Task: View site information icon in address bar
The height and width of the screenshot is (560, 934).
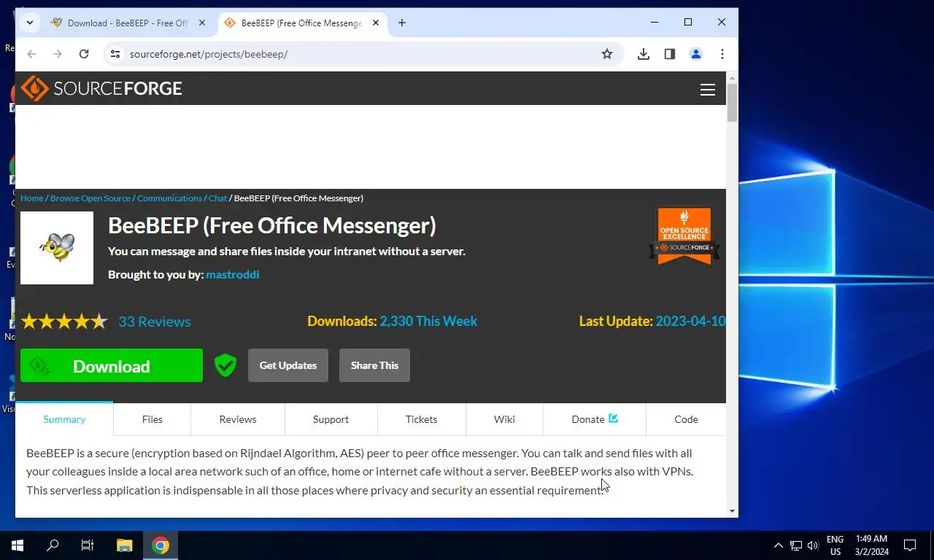Action: [x=115, y=54]
